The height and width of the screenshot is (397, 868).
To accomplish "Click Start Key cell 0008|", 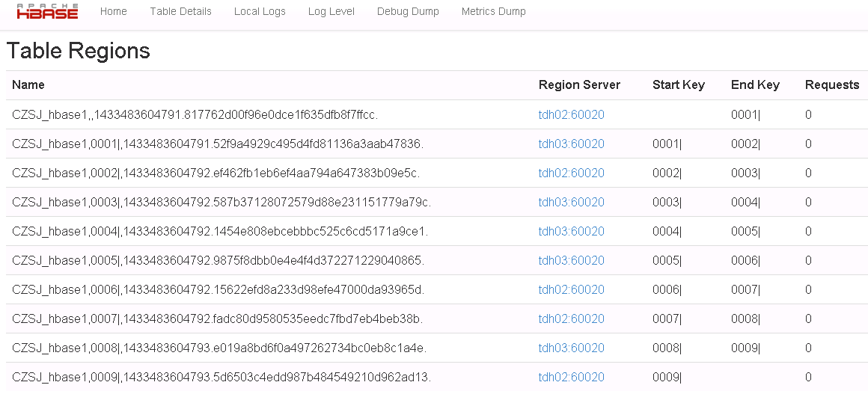I will pos(667,348).
